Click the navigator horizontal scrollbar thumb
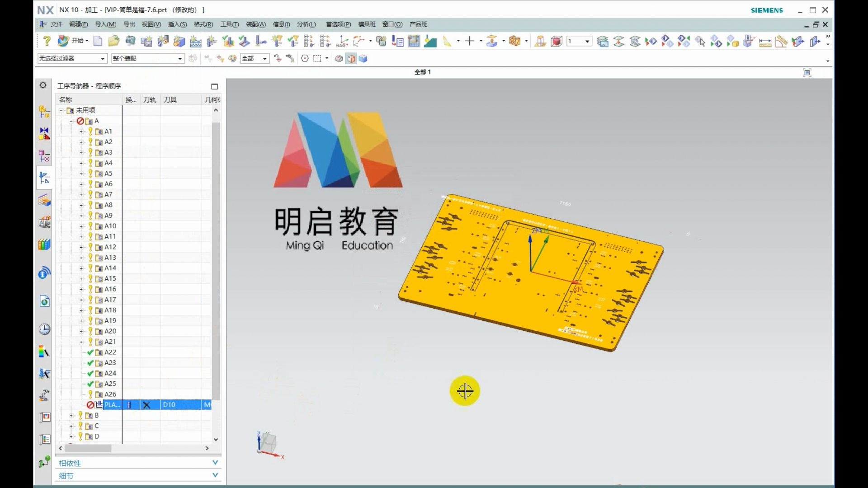The width and height of the screenshot is (868, 488). click(x=88, y=448)
